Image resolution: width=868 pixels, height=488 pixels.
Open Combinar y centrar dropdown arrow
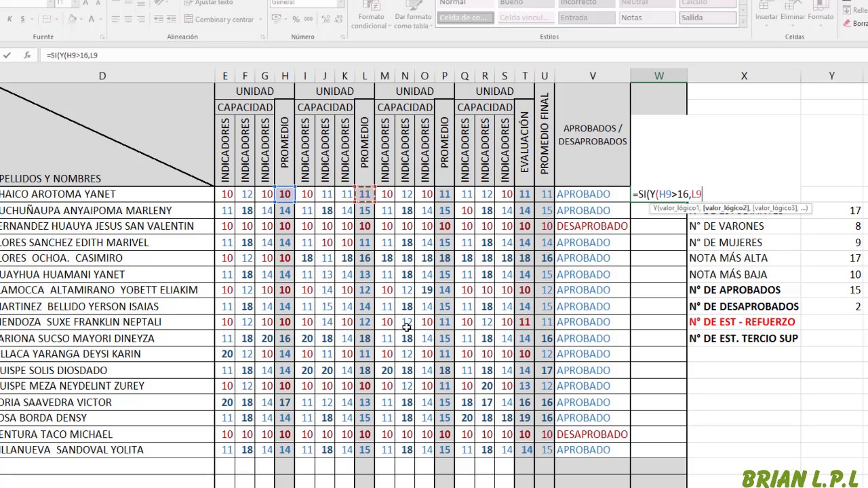pyautogui.click(x=260, y=19)
